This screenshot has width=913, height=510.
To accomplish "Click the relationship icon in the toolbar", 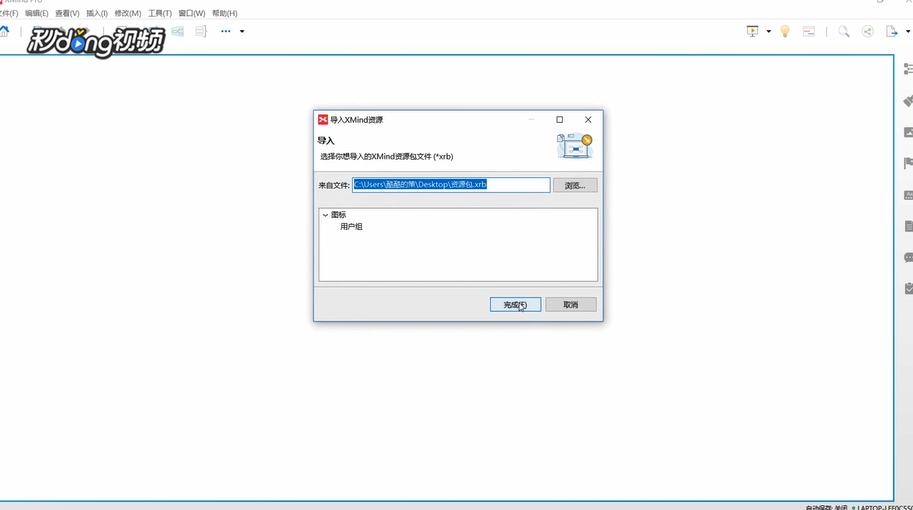I will point(178,31).
